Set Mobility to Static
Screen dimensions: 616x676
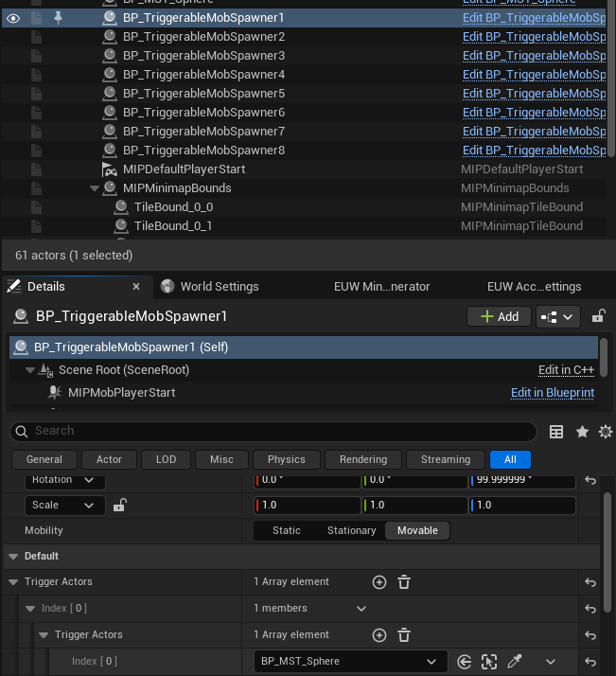pos(287,531)
